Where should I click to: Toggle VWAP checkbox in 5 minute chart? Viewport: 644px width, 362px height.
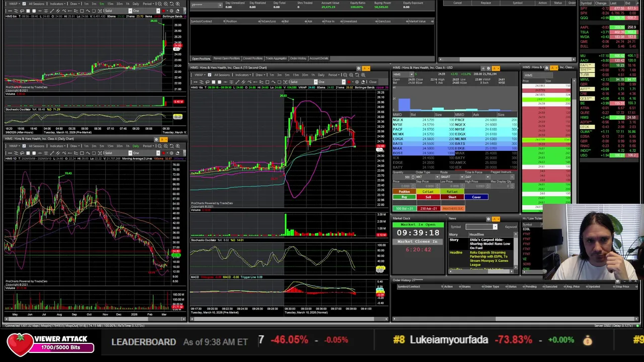pyautogui.click(x=24, y=4)
